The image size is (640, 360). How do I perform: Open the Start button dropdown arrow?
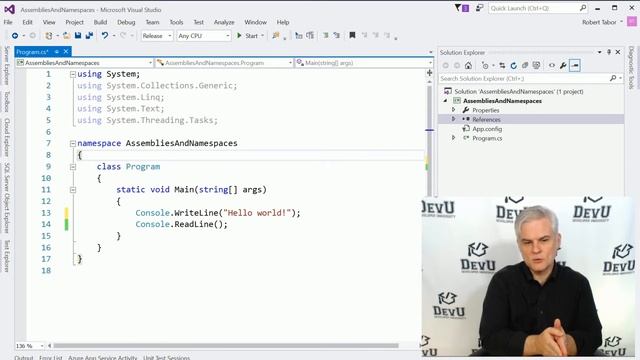pos(262,36)
